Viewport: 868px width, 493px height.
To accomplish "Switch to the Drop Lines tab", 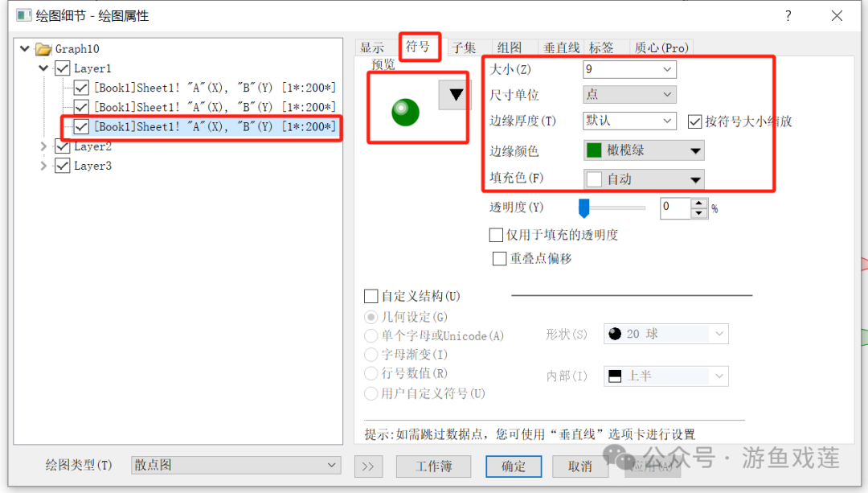I will point(561,47).
